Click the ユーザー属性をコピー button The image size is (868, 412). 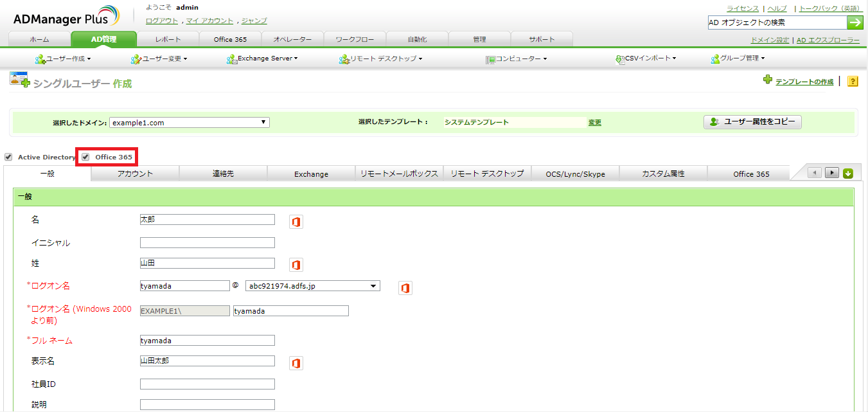point(752,121)
